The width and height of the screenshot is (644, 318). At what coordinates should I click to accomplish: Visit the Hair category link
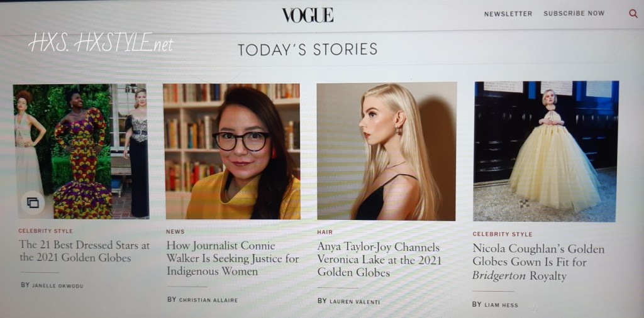coord(325,233)
